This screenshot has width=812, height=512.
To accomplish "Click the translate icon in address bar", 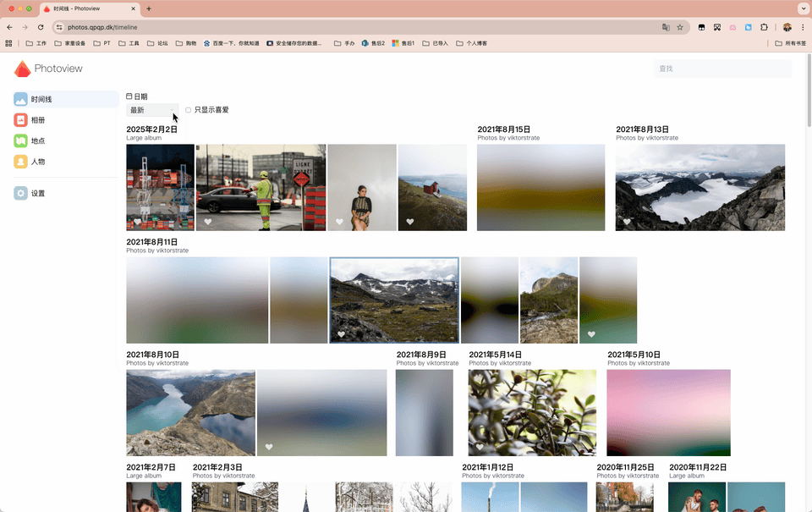I will click(x=666, y=27).
